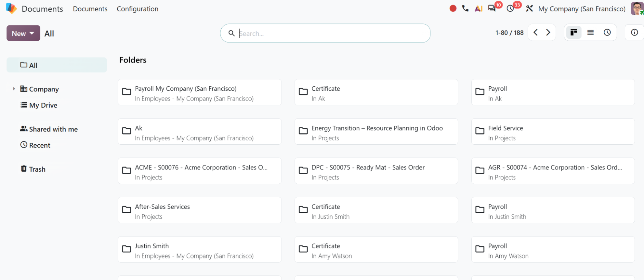
Task: Switch to activity view
Action: [x=607, y=32]
